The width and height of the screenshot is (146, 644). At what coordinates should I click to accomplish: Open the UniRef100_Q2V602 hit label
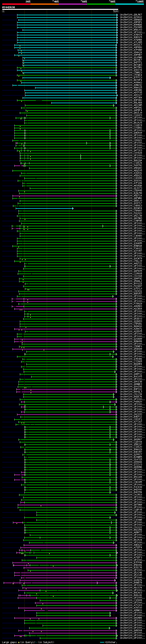click(131, 17)
